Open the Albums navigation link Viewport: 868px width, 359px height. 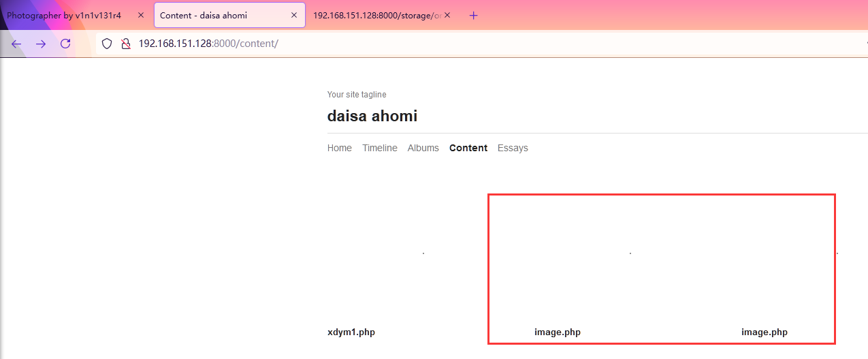[x=423, y=148]
